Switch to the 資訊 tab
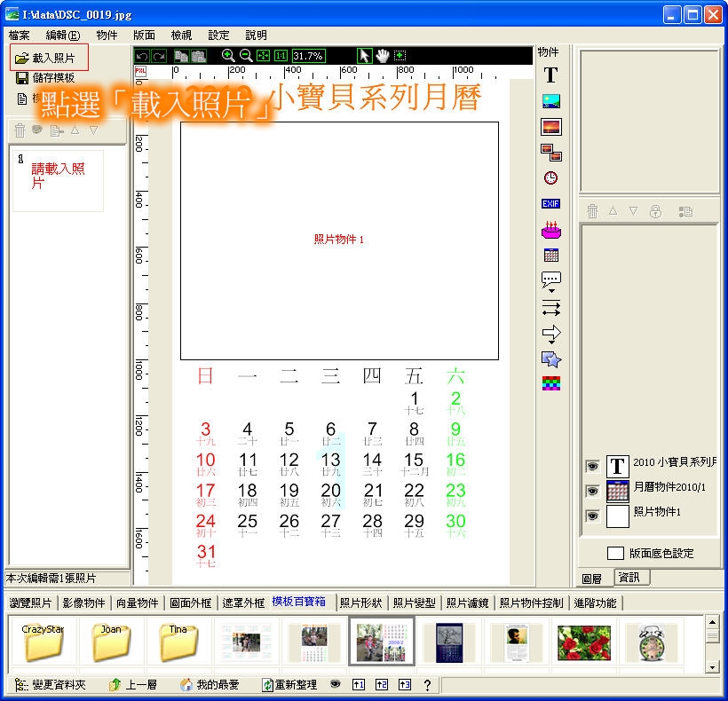Image resolution: width=728 pixels, height=701 pixels. click(x=629, y=577)
